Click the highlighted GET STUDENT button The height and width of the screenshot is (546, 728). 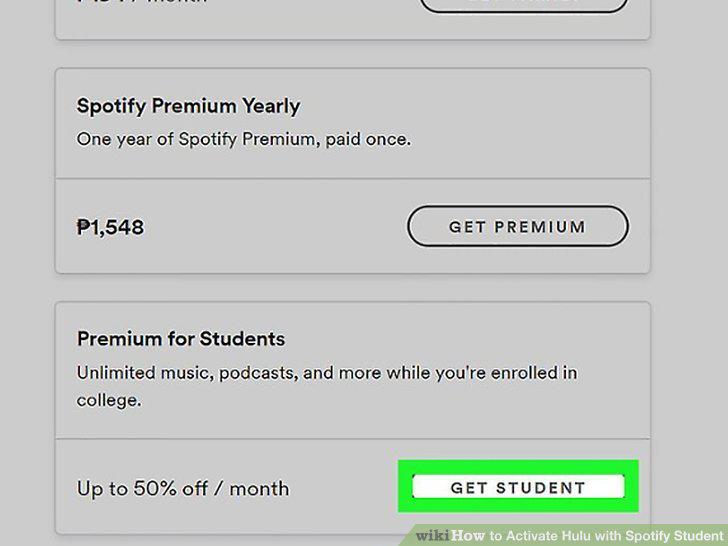pos(518,487)
